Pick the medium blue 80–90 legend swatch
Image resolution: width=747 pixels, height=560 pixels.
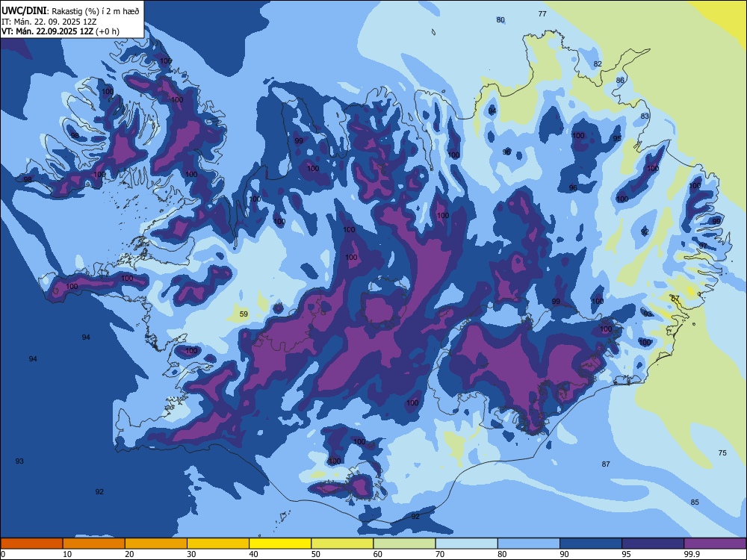529,544
